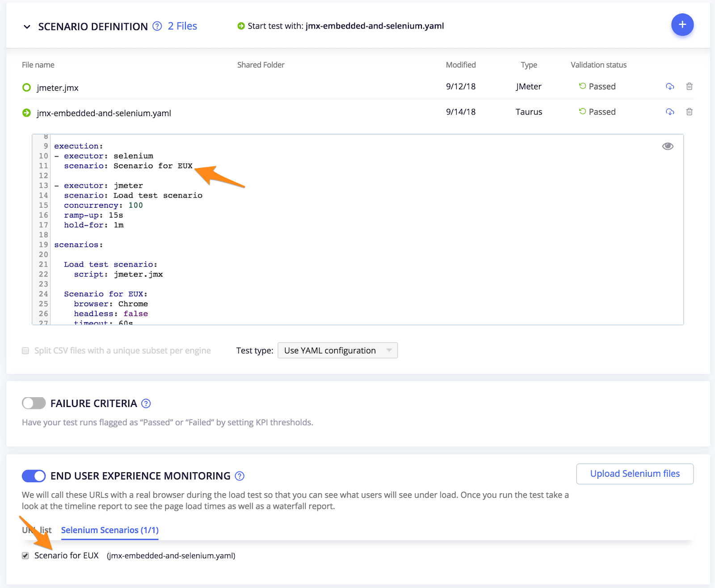Download the jmx-embedded-and-selenium.yaml file
Screen dimensions: 715x588
click(x=670, y=112)
